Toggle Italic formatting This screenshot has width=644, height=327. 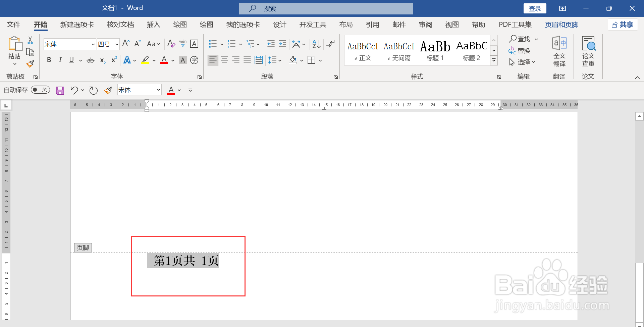coord(60,60)
